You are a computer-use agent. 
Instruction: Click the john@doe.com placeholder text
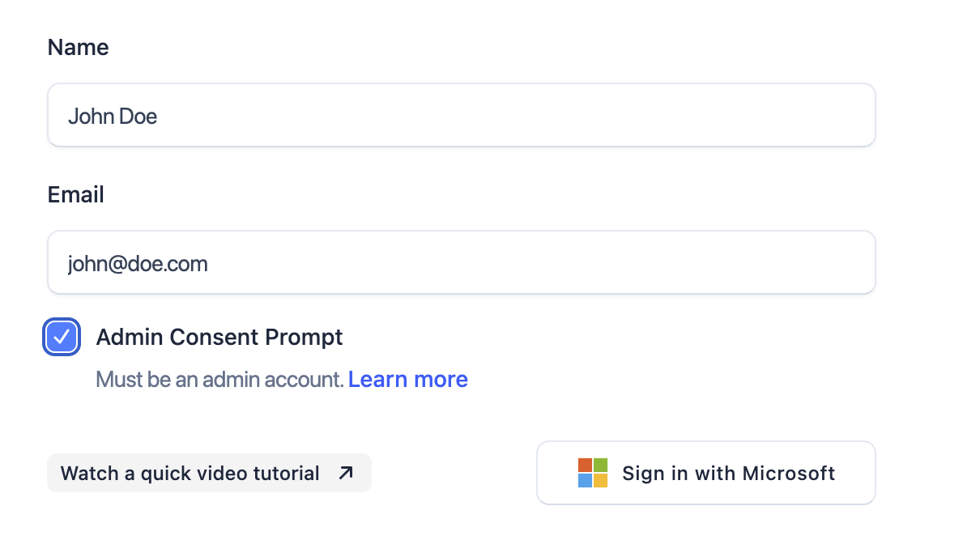[x=138, y=264]
